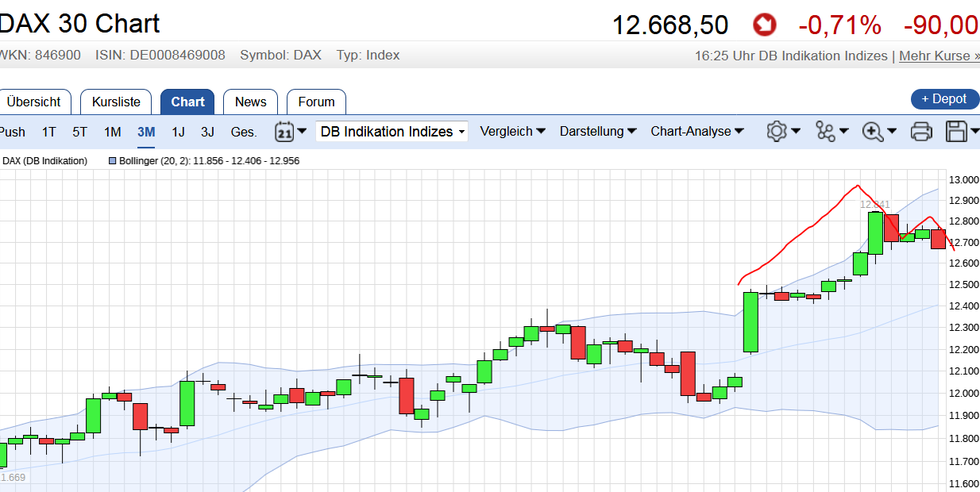The height and width of the screenshot is (492, 980).
Task: Open the gear settings menu
Action: click(x=783, y=131)
